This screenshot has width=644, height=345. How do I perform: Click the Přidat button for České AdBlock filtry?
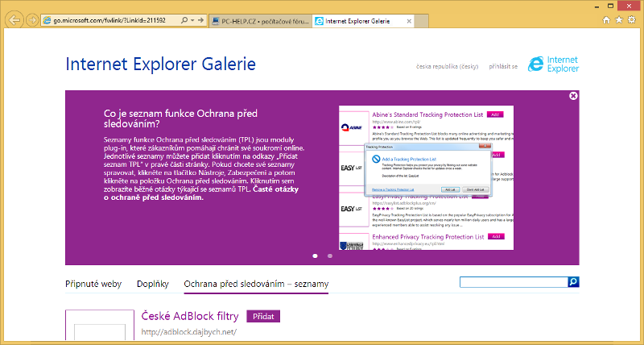coord(262,316)
